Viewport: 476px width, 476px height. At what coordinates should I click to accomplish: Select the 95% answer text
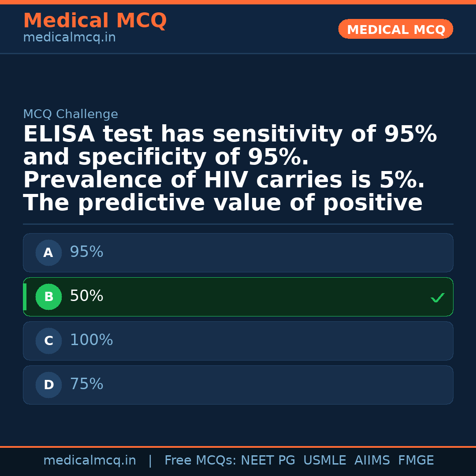click(x=86, y=252)
